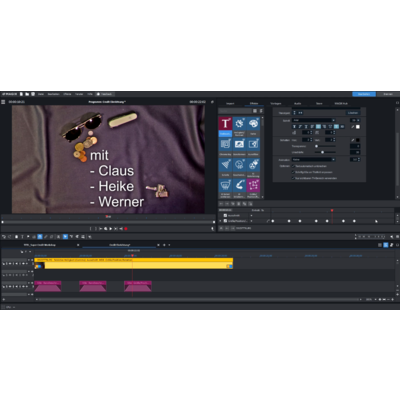Click the white text color swatch

pos(358,127)
